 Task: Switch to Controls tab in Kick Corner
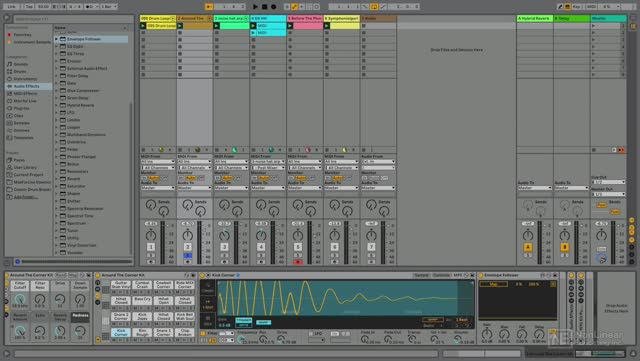tap(441, 275)
